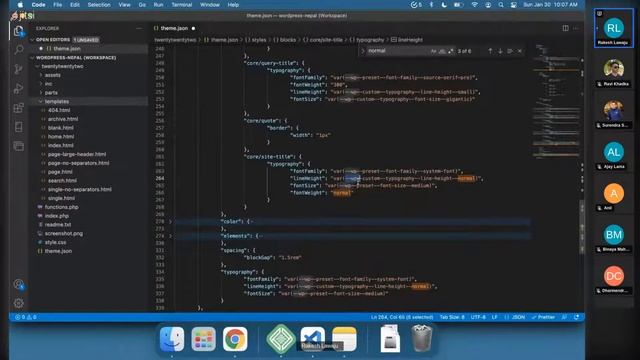The width and height of the screenshot is (640, 360).
Task: Open the Go menu
Action: coord(142,5)
